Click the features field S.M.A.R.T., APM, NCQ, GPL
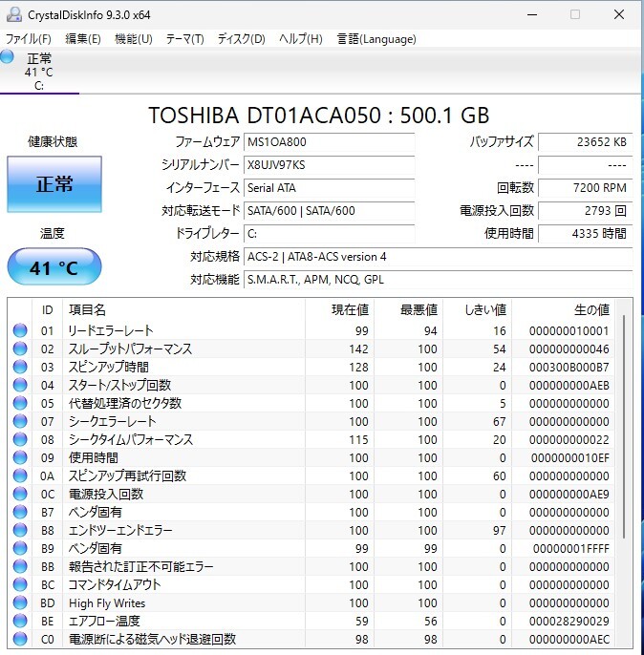 pos(438,280)
